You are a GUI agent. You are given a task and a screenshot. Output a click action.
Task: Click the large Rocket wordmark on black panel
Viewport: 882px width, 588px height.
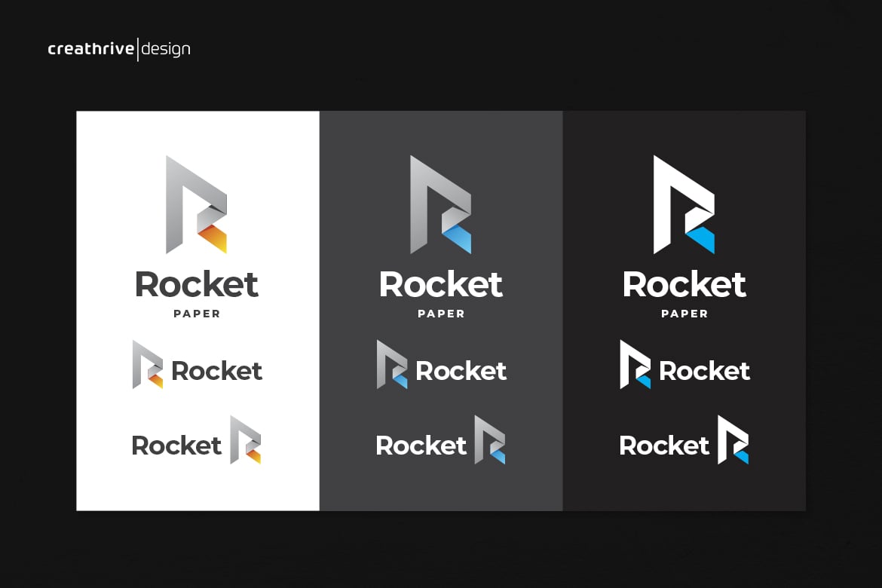(684, 284)
